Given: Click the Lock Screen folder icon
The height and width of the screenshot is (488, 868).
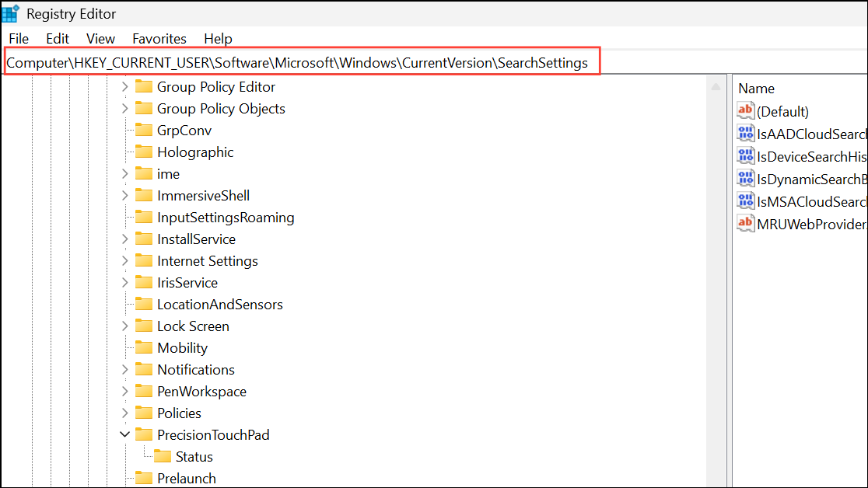Looking at the screenshot, I should (144, 326).
